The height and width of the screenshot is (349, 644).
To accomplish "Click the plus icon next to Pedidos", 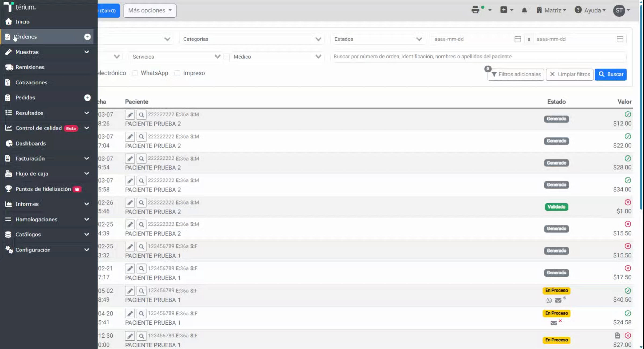I will tap(87, 98).
